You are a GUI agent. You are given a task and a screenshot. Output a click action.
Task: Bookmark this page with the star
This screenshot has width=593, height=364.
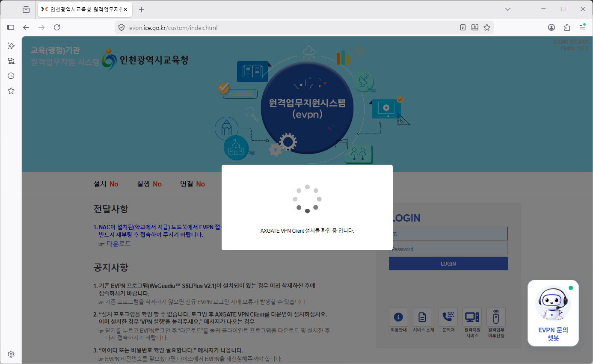tap(487, 27)
